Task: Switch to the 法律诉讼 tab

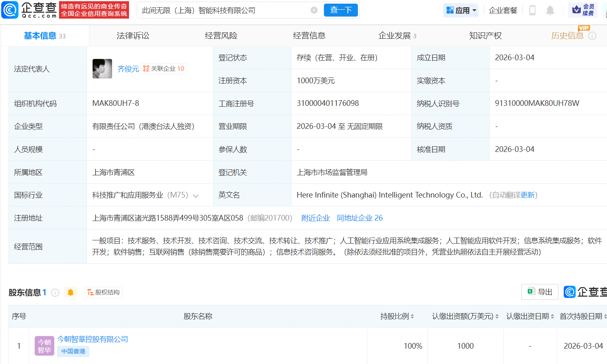Action: point(133,35)
